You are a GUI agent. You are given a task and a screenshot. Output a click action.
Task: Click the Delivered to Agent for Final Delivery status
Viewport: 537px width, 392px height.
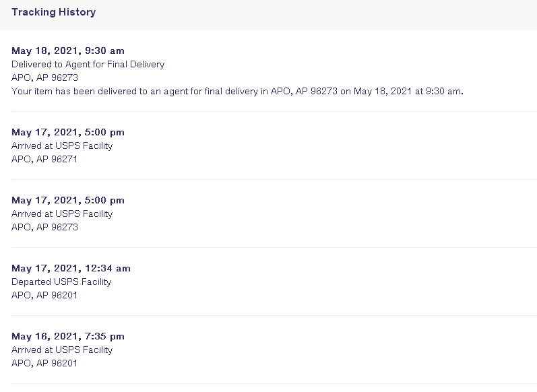88,65
